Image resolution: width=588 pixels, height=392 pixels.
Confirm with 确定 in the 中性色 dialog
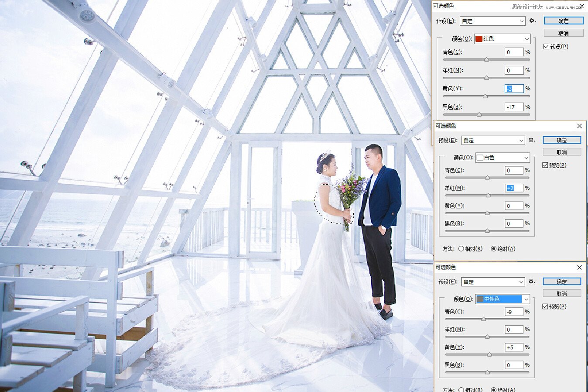point(562,282)
